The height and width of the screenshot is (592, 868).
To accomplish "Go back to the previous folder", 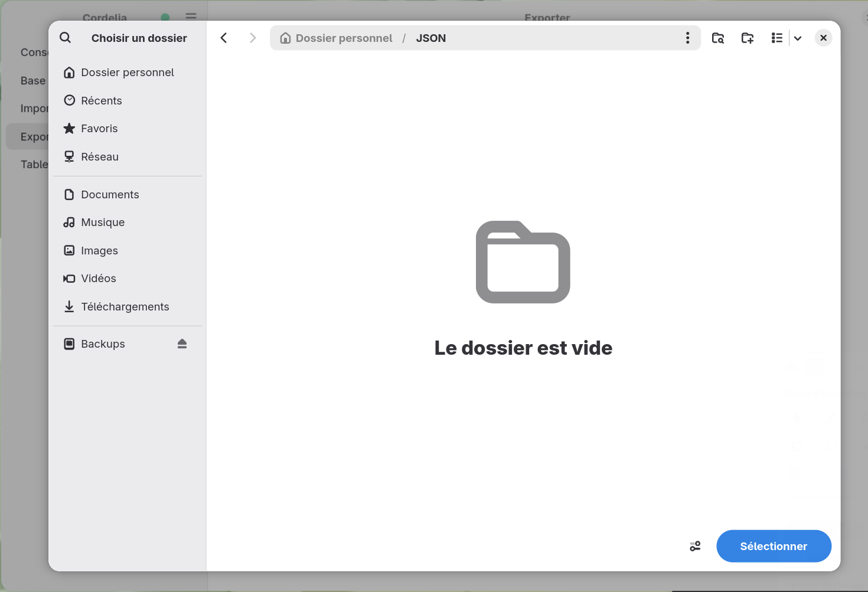I will [224, 38].
